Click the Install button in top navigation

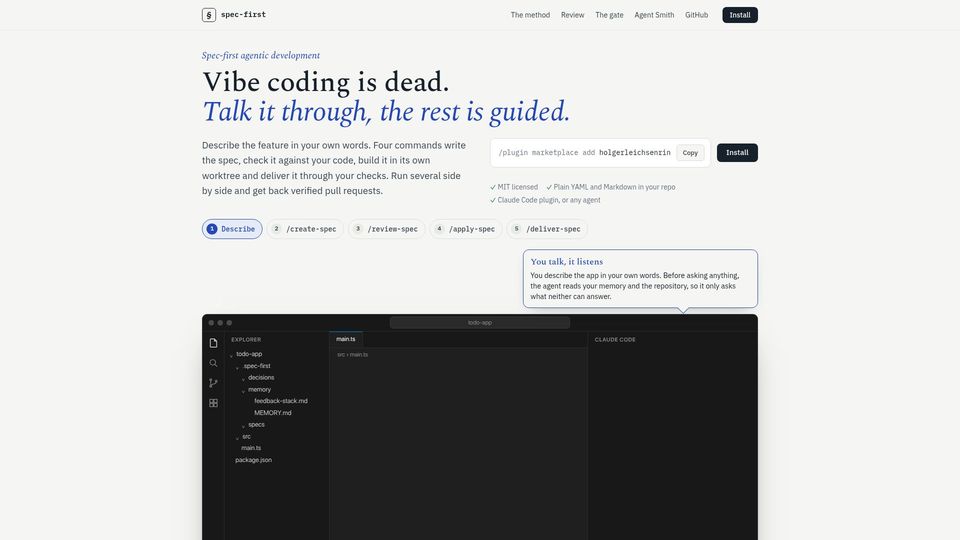pos(740,15)
